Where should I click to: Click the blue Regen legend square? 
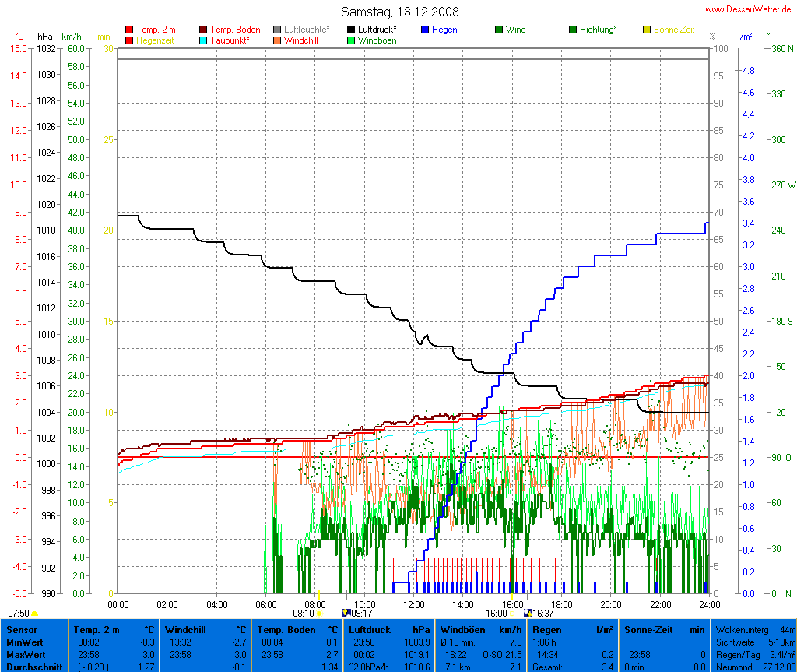pos(426,30)
